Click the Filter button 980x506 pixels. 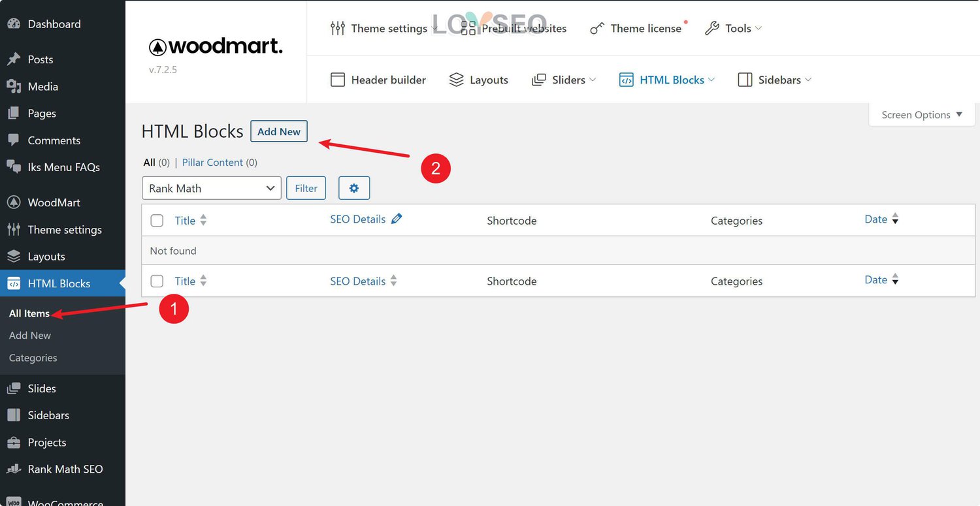306,188
